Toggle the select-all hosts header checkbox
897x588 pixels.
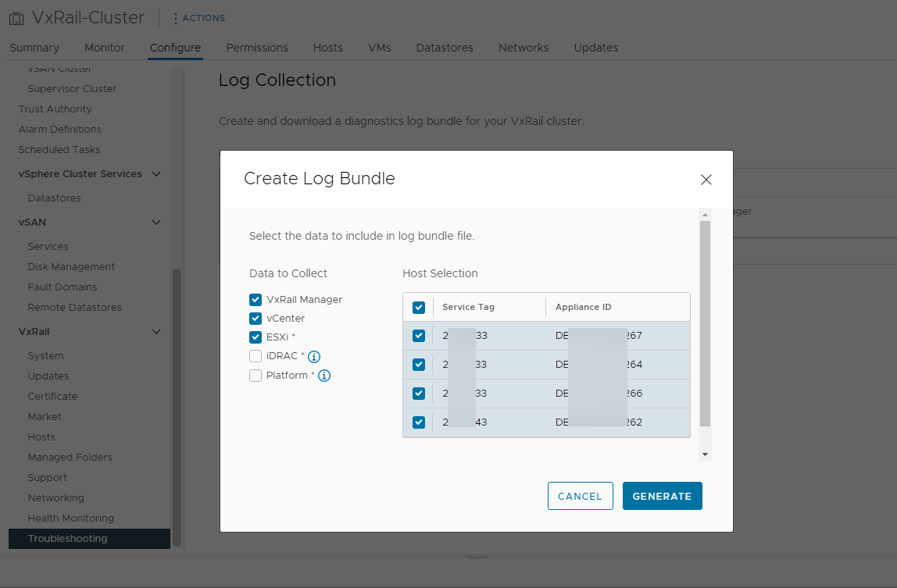point(419,307)
